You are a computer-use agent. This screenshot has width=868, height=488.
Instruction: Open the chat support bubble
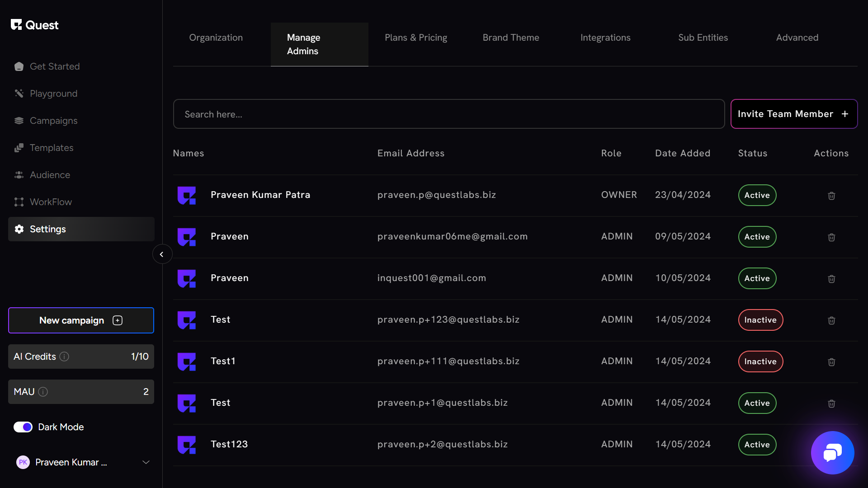[x=832, y=452]
